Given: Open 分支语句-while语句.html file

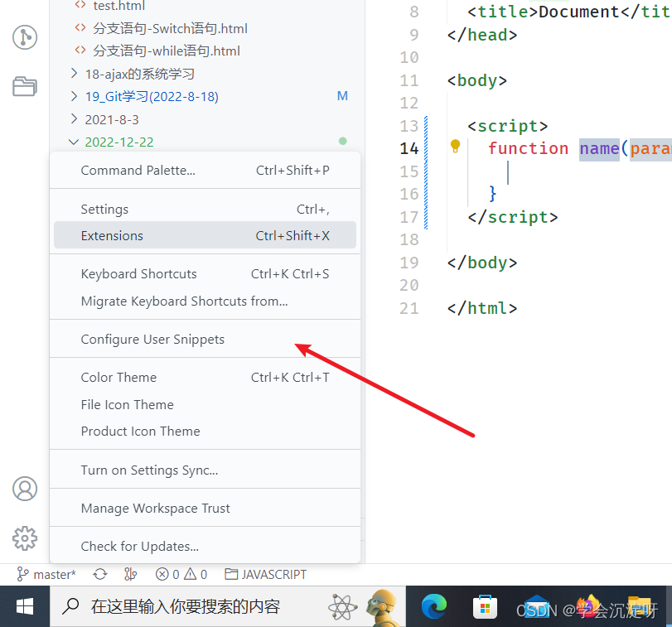Looking at the screenshot, I should tap(167, 51).
